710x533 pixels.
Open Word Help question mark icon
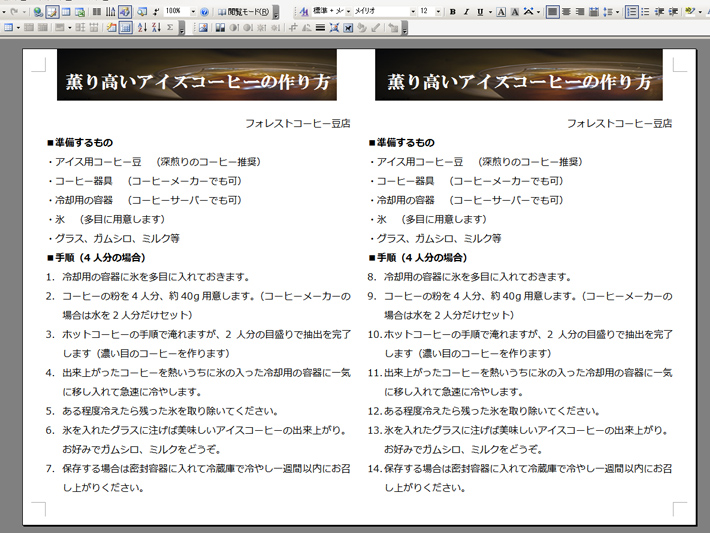204,11
